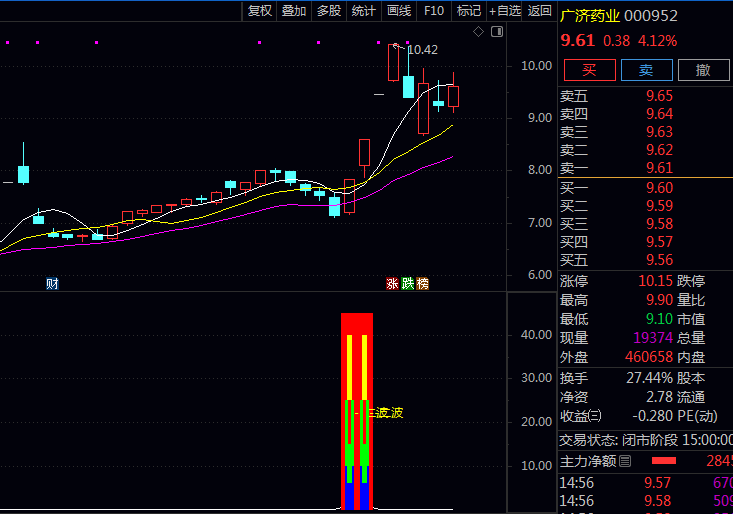The width and height of the screenshot is (733, 514).
Task: Click the 交易状态 闭市阶段 status line
Action: [x=646, y=440]
